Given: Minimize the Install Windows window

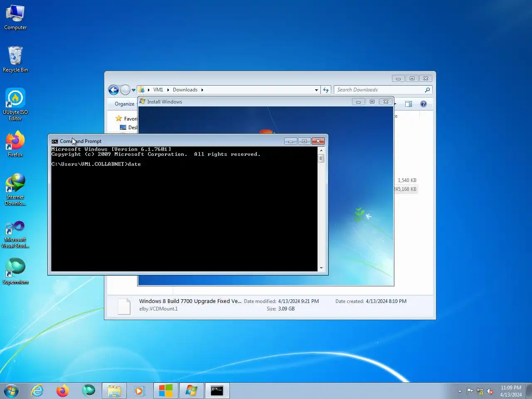Looking at the screenshot, I should tap(358, 102).
